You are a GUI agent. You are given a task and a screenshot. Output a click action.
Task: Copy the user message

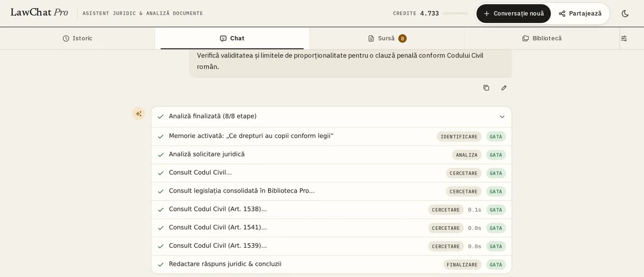486,87
